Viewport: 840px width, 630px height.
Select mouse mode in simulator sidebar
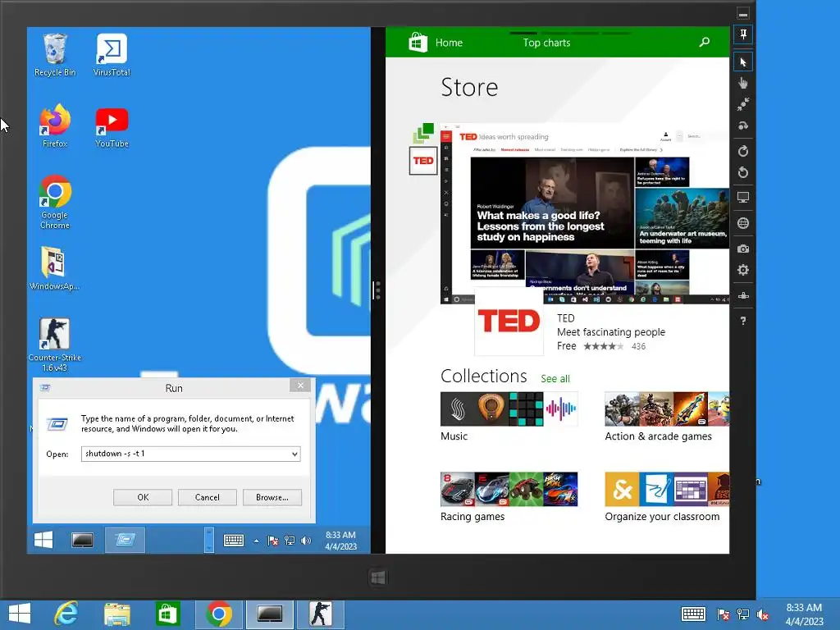point(743,62)
